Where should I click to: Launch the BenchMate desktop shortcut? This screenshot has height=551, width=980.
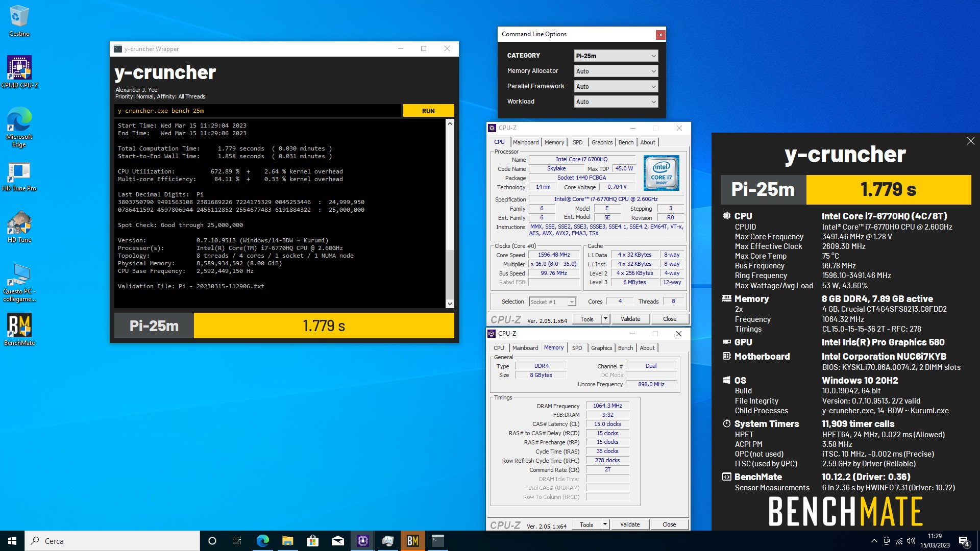pyautogui.click(x=19, y=330)
